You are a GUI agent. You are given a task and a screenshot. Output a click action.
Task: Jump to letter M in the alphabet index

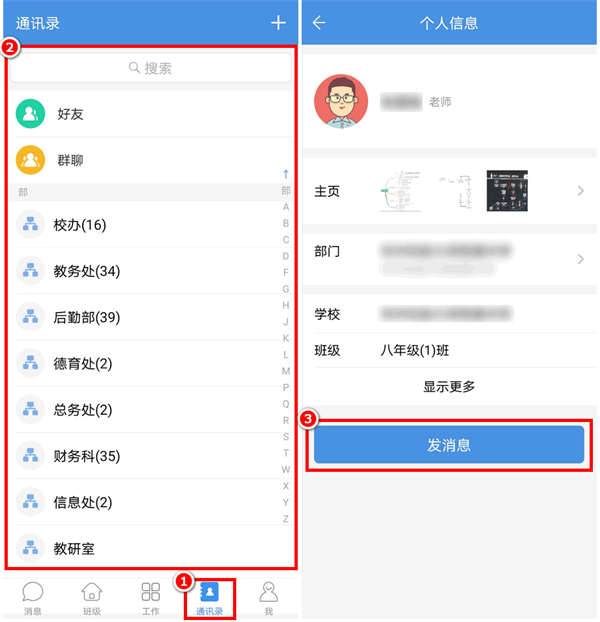pos(286,371)
